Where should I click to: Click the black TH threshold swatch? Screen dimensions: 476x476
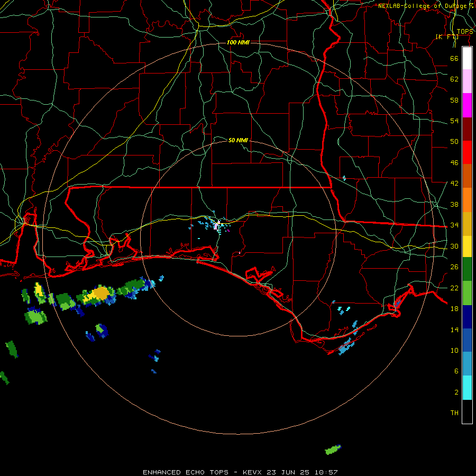pyautogui.click(x=467, y=411)
